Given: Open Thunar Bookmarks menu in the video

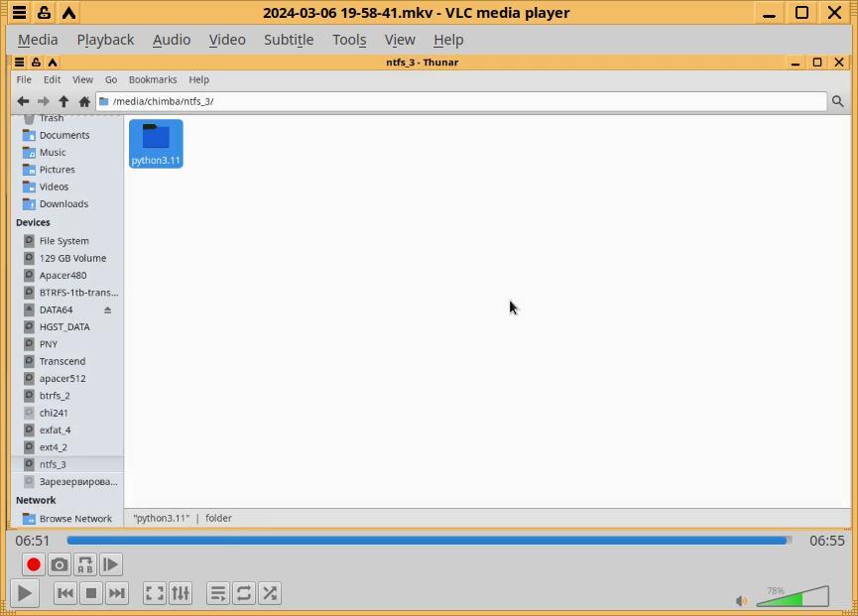Looking at the screenshot, I should click(153, 79).
